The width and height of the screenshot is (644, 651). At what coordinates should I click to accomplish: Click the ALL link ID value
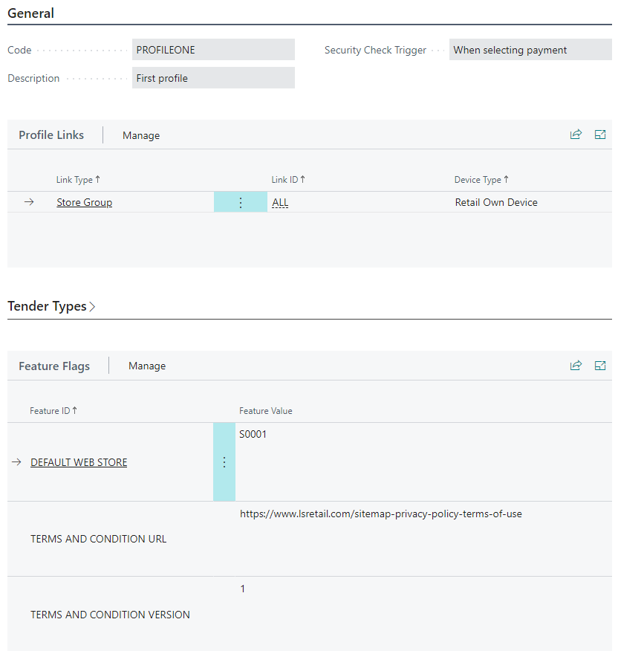[280, 202]
